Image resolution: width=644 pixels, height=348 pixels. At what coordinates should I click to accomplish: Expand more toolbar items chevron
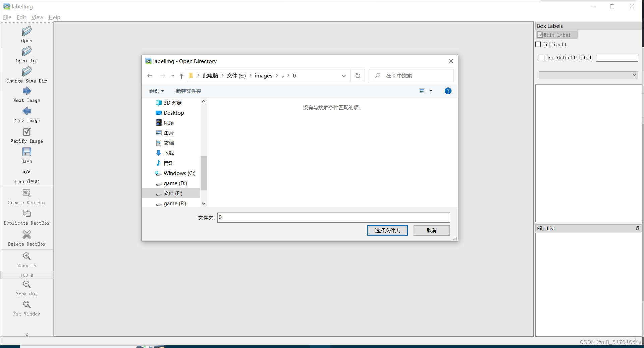tap(27, 334)
